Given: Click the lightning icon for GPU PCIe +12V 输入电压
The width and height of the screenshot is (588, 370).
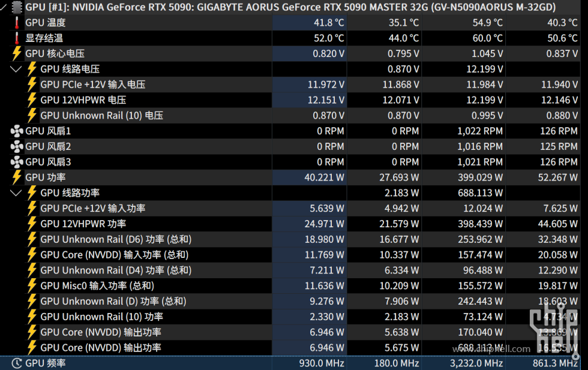Looking at the screenshot, I should tap(32, 85).
